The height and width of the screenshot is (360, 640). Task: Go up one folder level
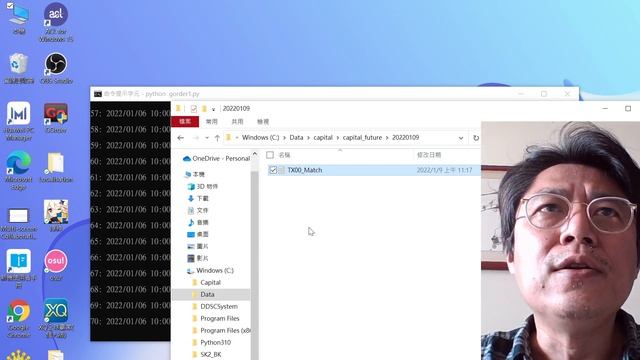pos(217,138)
